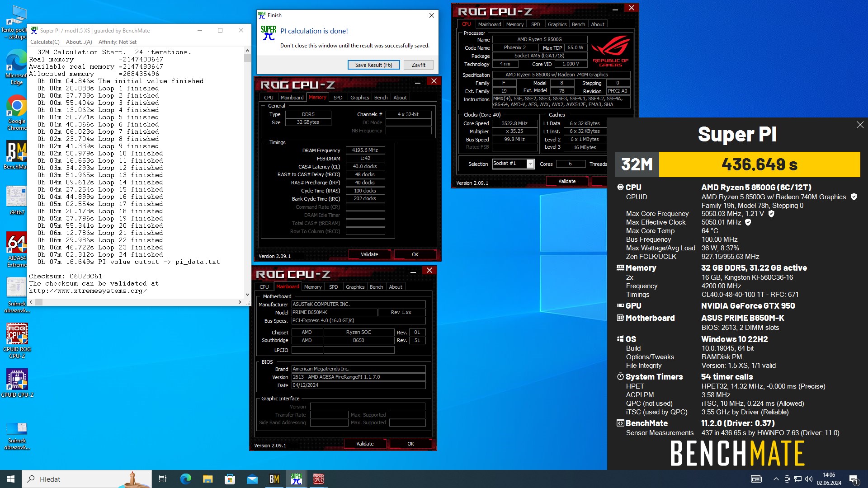Open touch keyboard tray icon
Image resolution: width=868 pixels, height=488 pixels.
click(x=756, y=479)
